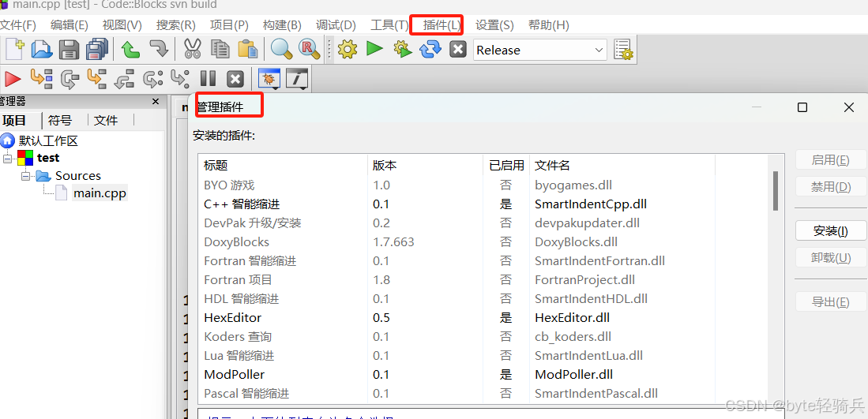The height and width of the screenshot is (419, 868).
Task: Redo with the curved arrow icon
Action: point(159,50)
